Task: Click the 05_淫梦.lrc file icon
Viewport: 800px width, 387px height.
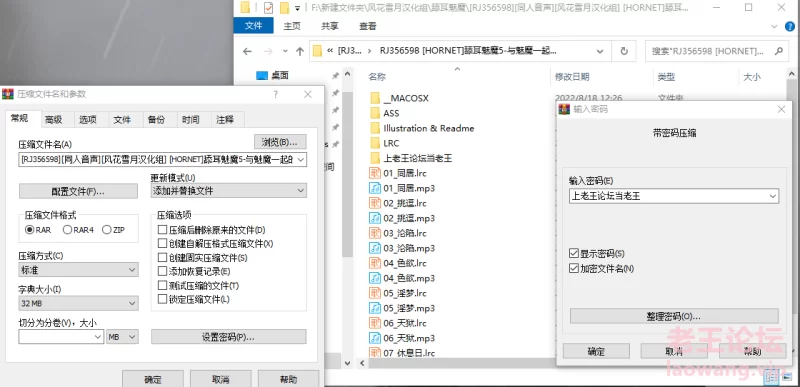Action: 375,293
